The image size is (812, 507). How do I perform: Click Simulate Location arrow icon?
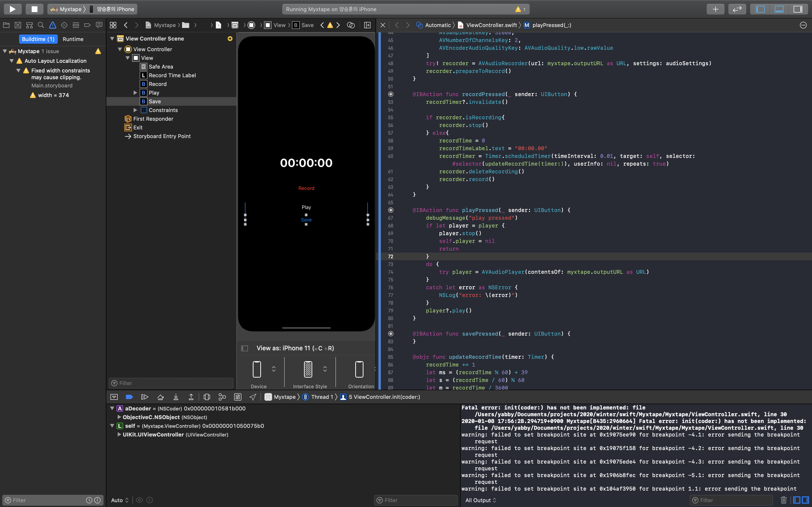[253, 397]
